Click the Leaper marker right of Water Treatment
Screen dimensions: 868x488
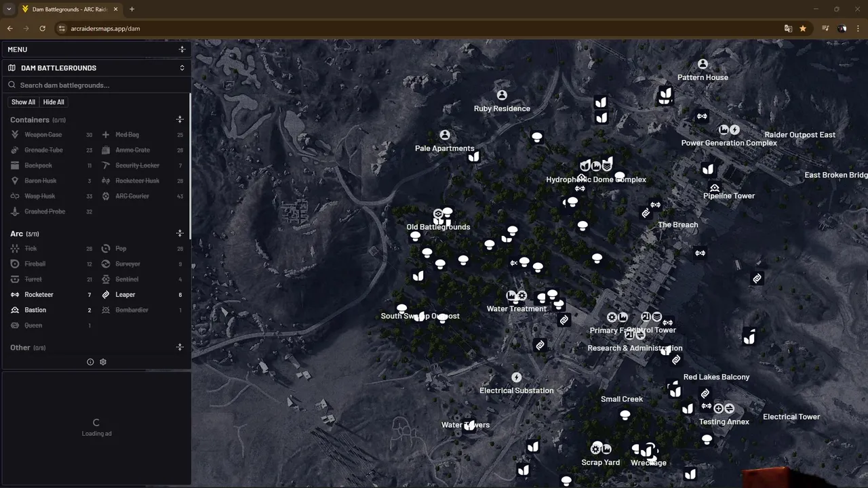[x=564, y=320]
